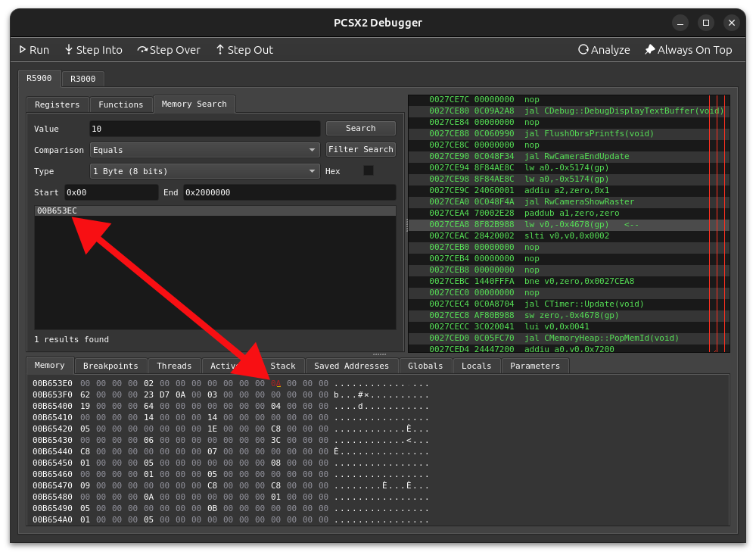Viewport: 756px width, 555px height.
Task: Open the Threads tab
Action: click(x=174, y=366)
